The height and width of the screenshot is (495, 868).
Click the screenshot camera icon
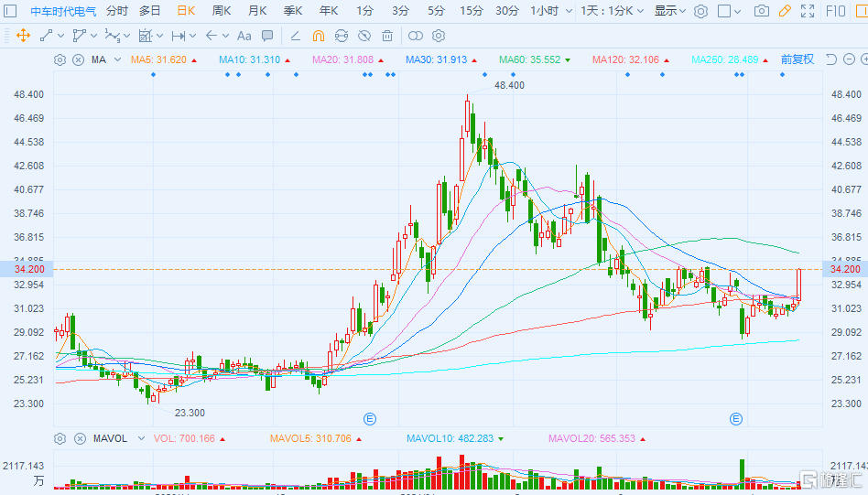pos(761,11)
